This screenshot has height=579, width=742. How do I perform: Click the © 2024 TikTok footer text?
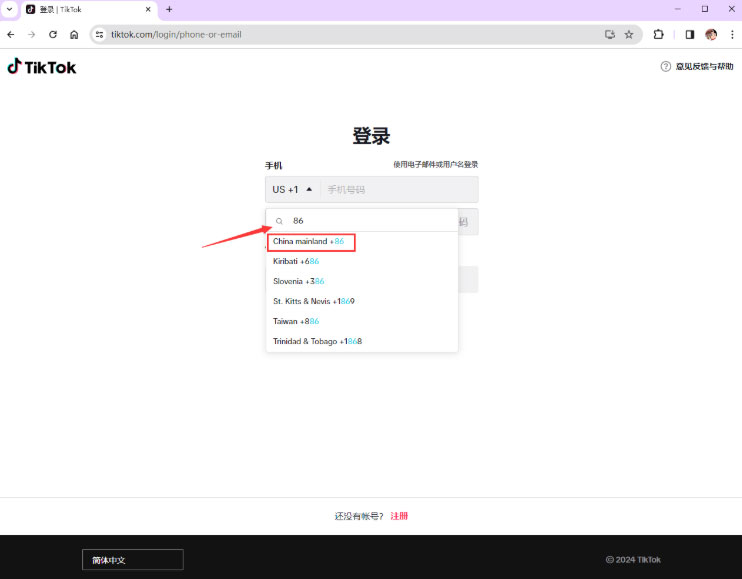coord(633,560)
